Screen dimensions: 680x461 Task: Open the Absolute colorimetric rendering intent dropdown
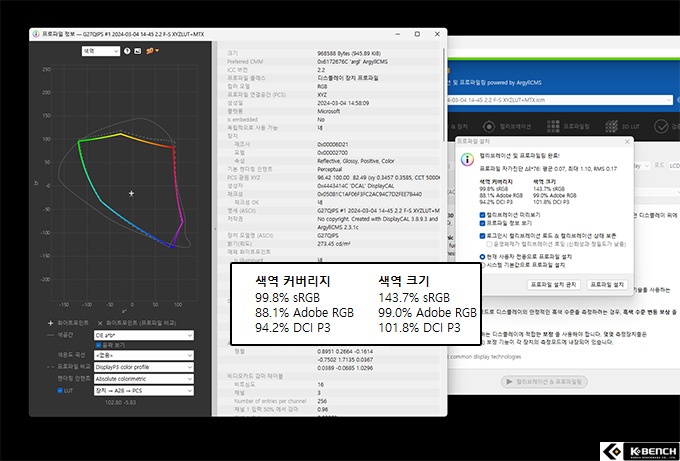144,379
